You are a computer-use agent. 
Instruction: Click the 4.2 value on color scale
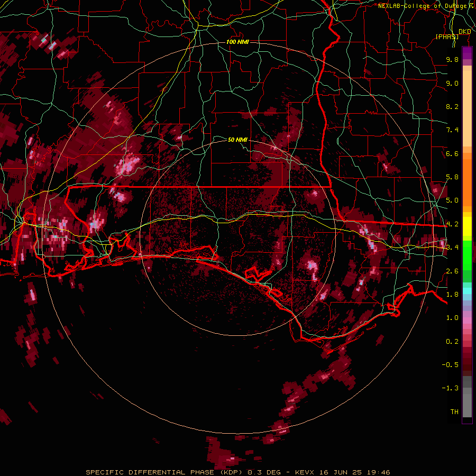pos(452,224)
